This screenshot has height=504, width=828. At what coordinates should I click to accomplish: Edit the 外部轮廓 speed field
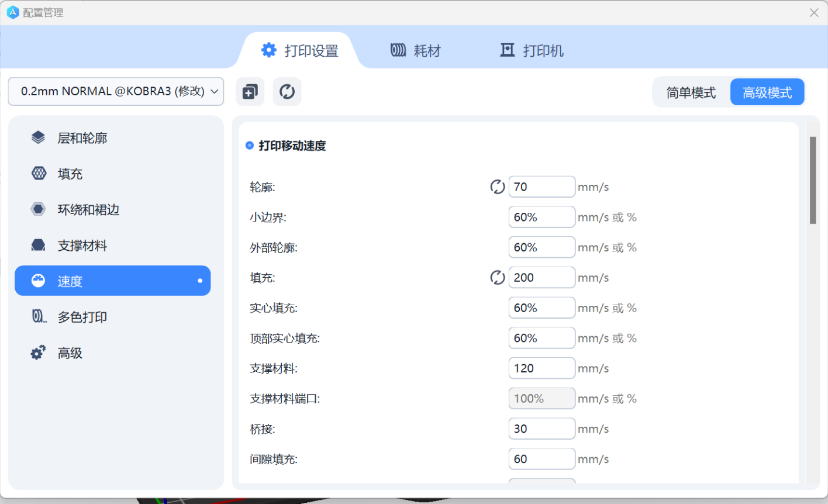(541, 247)
